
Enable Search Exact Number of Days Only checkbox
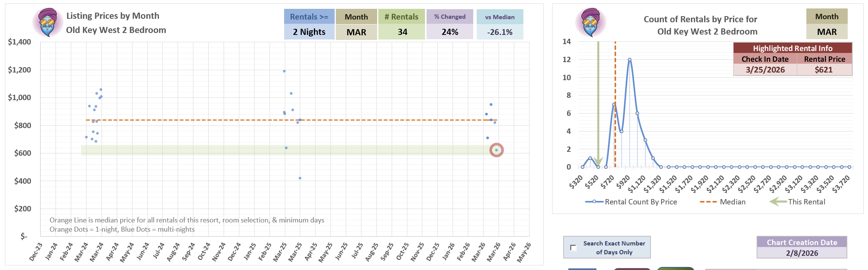(x=573, y=248)
